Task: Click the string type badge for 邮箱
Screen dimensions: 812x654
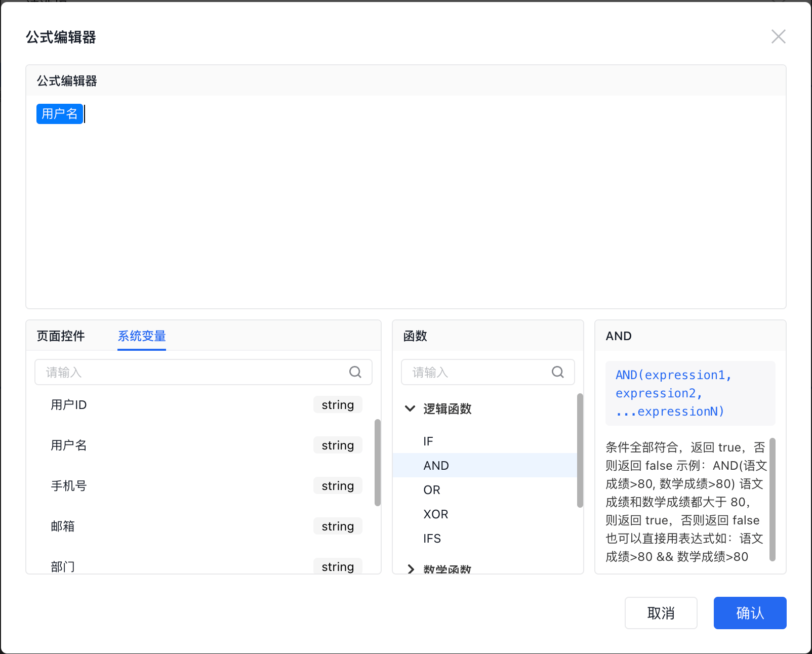Action: point(338,526)
